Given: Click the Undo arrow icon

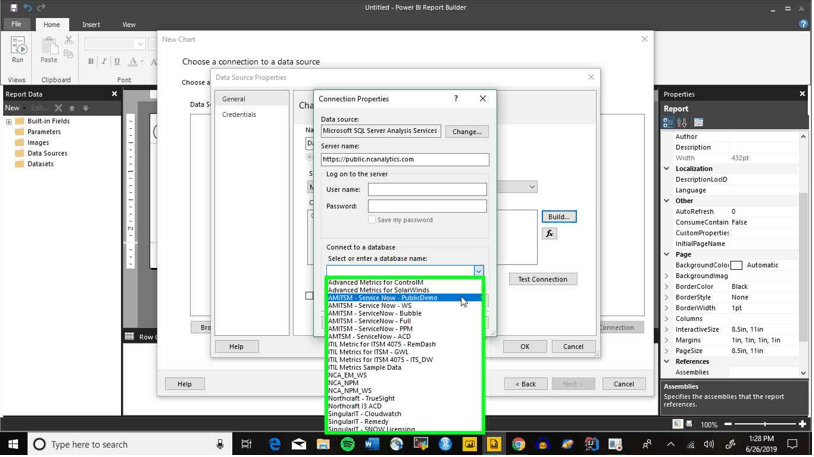Looking at the screenshot, I should (x=28, y=7).
